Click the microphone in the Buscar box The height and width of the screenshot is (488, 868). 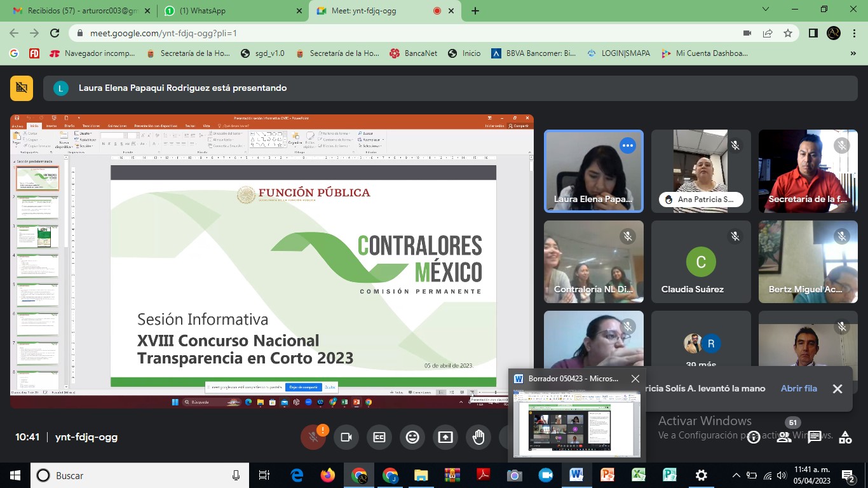pos(236,475)
